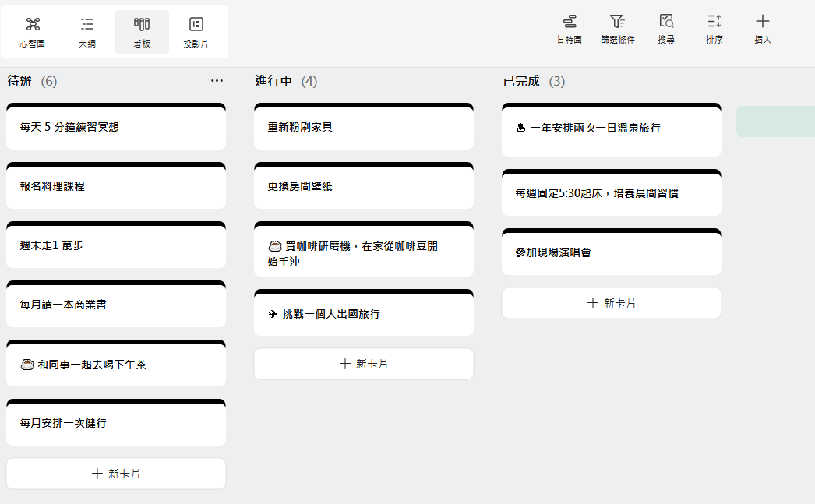Viewport: 815px width, 504px height.
Task: Click the 插入 insert plus icon
Action: 763,30
